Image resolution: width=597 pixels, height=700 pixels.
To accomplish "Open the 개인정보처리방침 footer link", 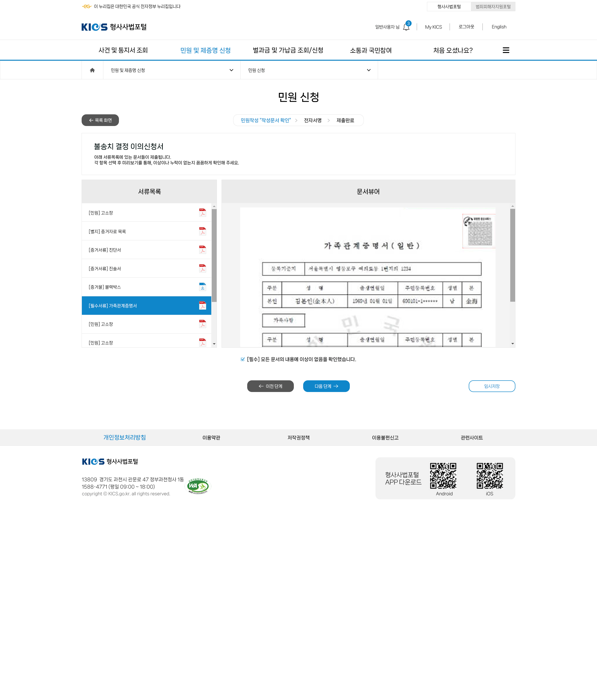I will tap(125, 437).
